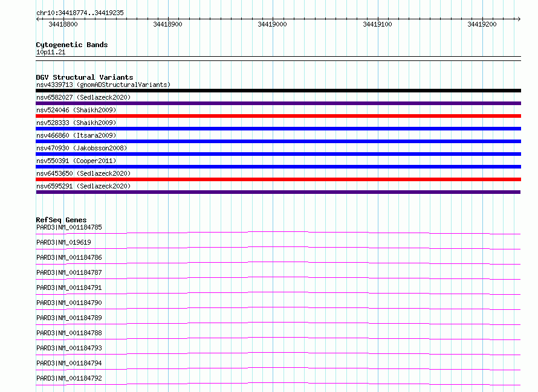Click ruler position label 34419000
This screenshot has height=392, width=538.
coord(272,24)
